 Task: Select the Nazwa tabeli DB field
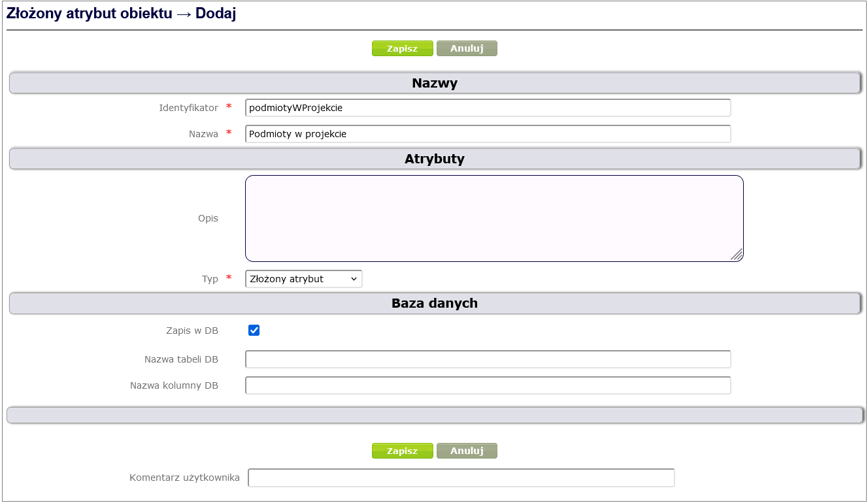[x=488, y=359]
